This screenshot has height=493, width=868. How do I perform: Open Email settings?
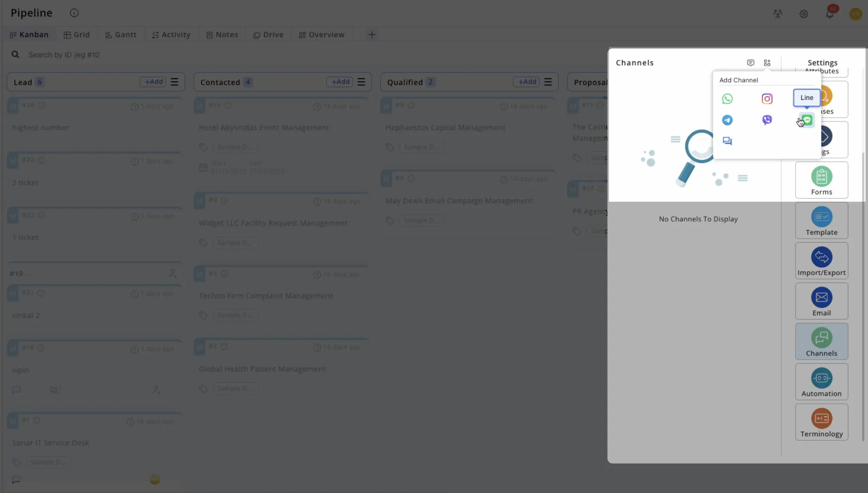(x=821, y=301)
